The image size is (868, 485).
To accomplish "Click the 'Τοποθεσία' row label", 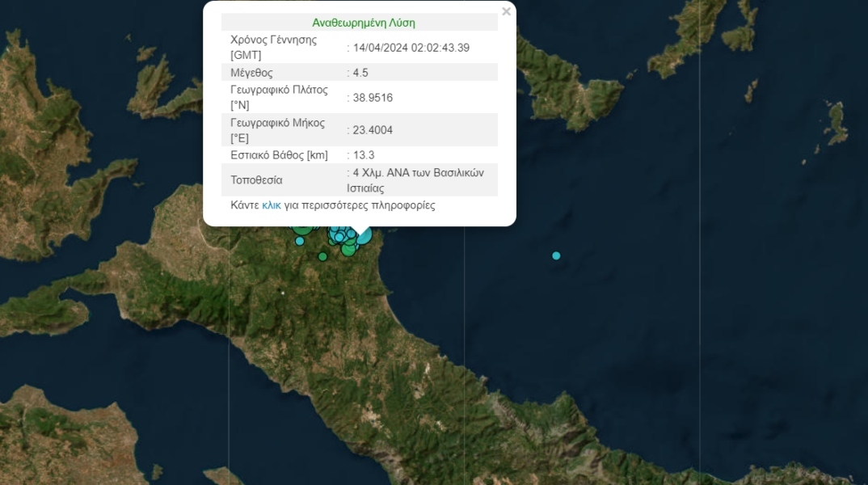I will coord(256,179).
